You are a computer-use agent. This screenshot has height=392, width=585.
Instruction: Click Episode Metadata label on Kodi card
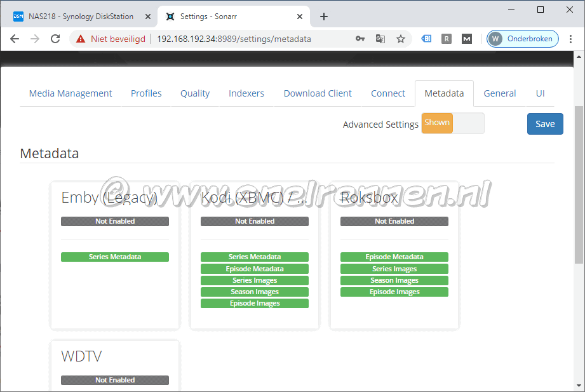[255, 269]
